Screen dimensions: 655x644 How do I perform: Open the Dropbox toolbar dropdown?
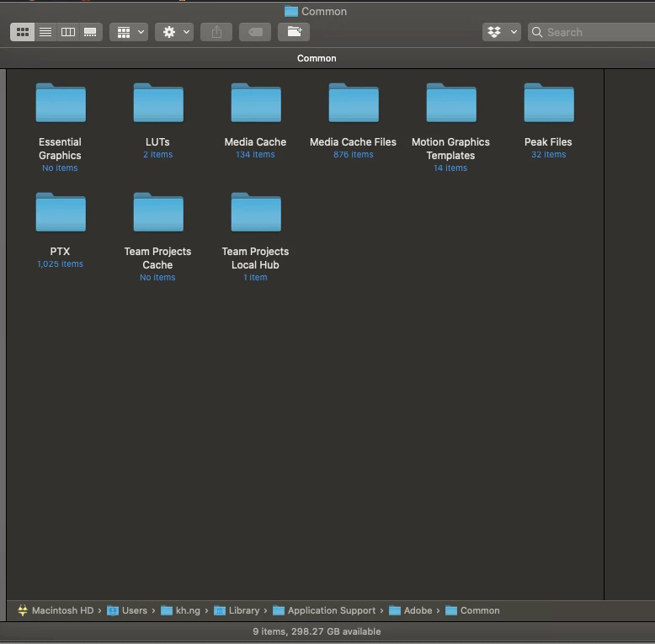click(x=502, y=32)
